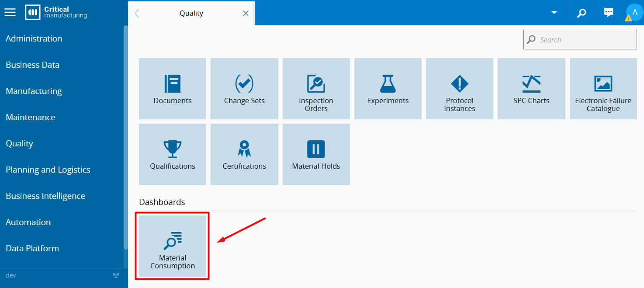Toggle the hamburger navigation menu

[10, 12]
